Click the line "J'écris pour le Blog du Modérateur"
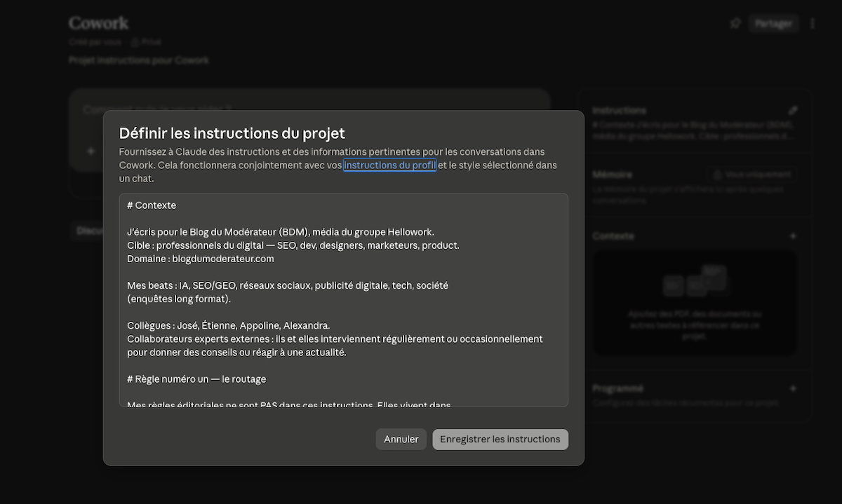The height and width of the screenshot is (504, 842). point(281,232)
